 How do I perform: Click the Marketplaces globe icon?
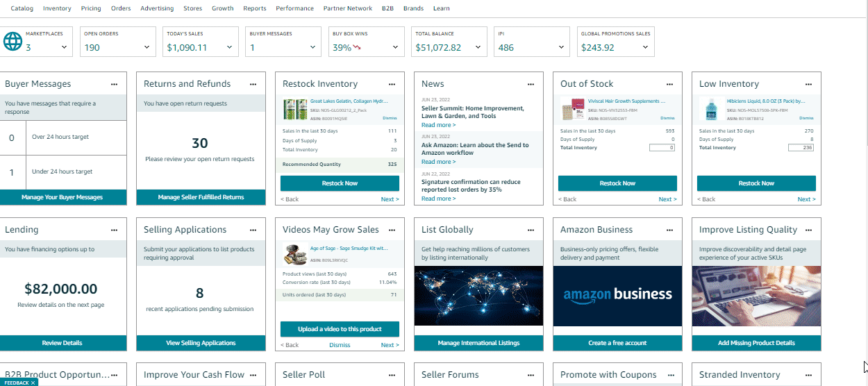[12, 42]
